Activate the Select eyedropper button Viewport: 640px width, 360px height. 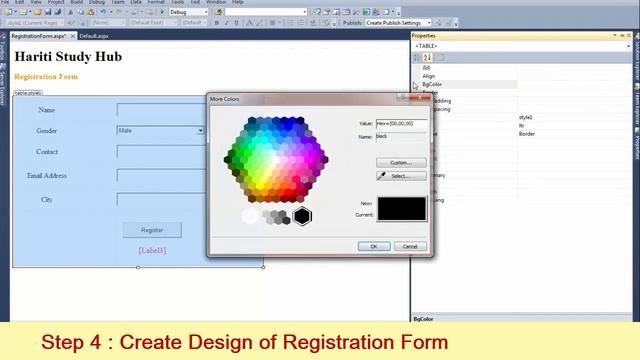tap(401, 176)
